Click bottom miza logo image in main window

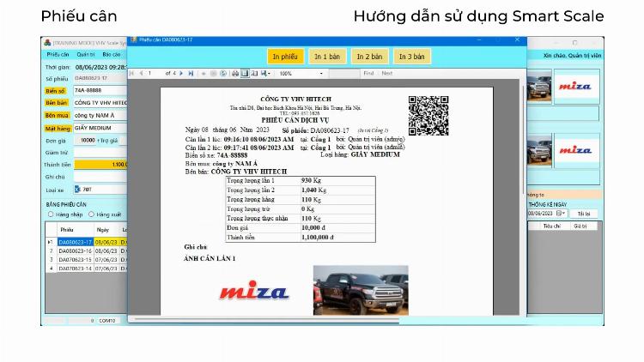click(576, 151)
